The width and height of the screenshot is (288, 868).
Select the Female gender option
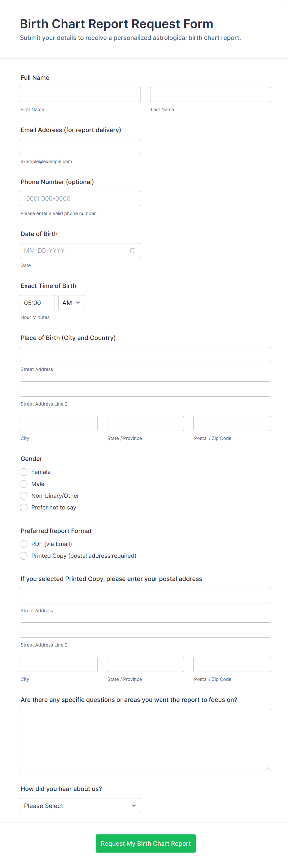24,472
